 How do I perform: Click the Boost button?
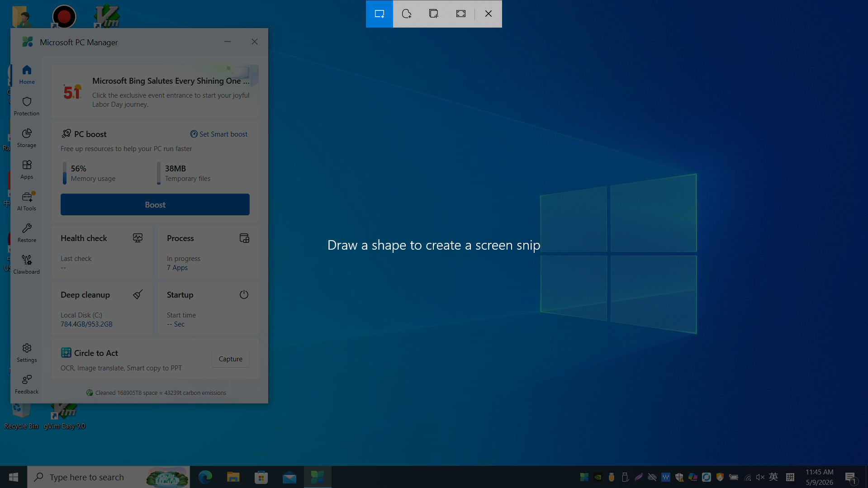(155, 204)
